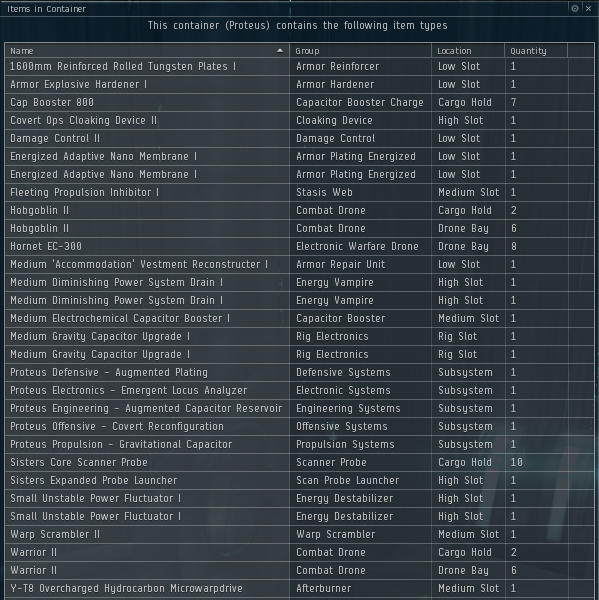Select the Hornet EC-300 drone row
The image size is (599, 600).
[x=299, y=246]
